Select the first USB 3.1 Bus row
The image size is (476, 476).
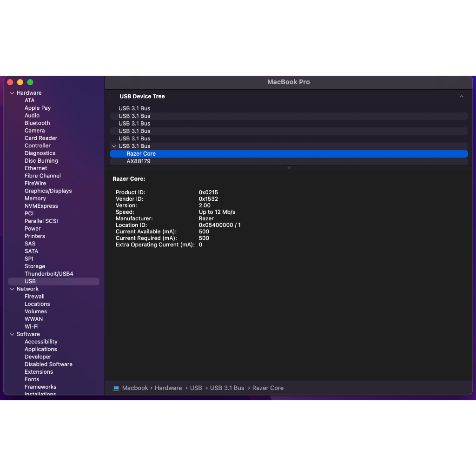pos(134,109)
